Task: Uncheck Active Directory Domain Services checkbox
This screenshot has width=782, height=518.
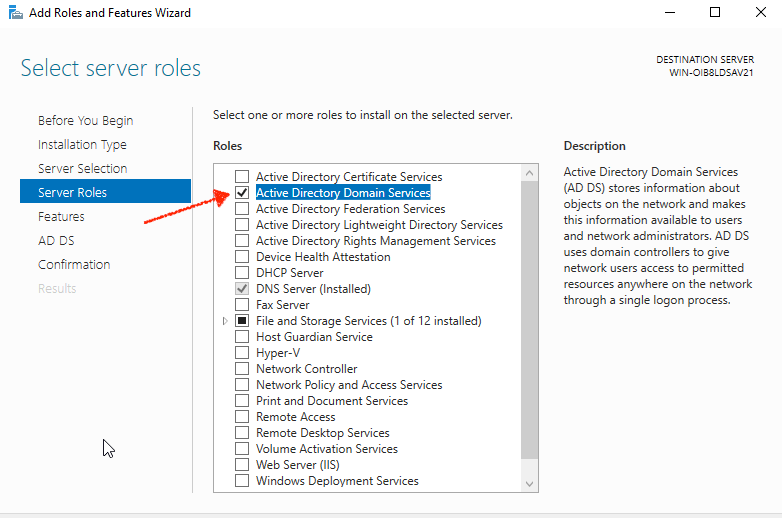Action: point(241,193)
